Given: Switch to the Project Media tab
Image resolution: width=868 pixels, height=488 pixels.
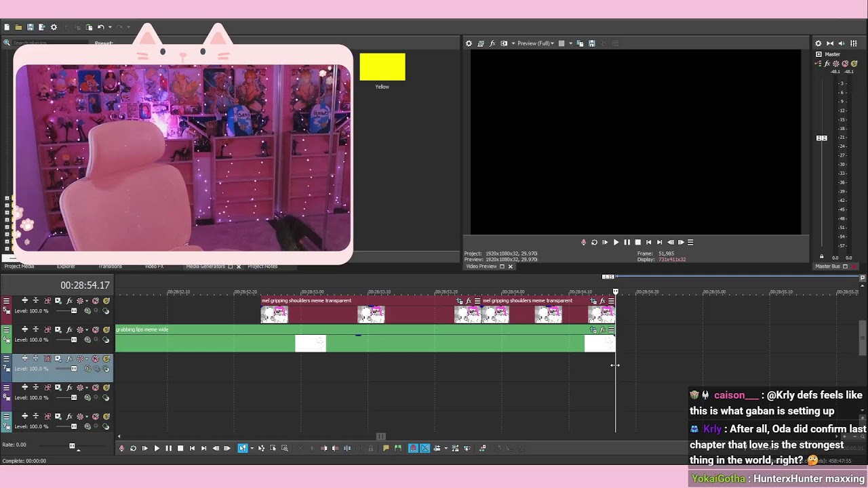Looking at the screenshot, I should 19,266.
